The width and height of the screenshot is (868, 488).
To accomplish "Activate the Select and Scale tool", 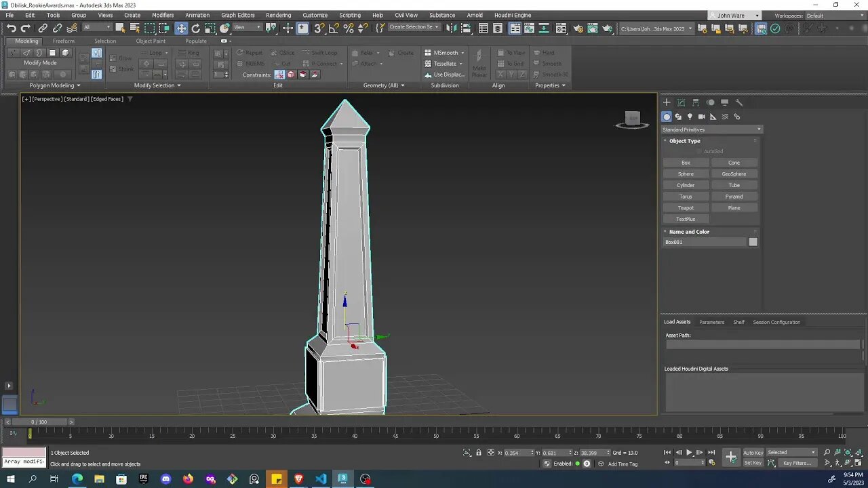I will 210,28.
